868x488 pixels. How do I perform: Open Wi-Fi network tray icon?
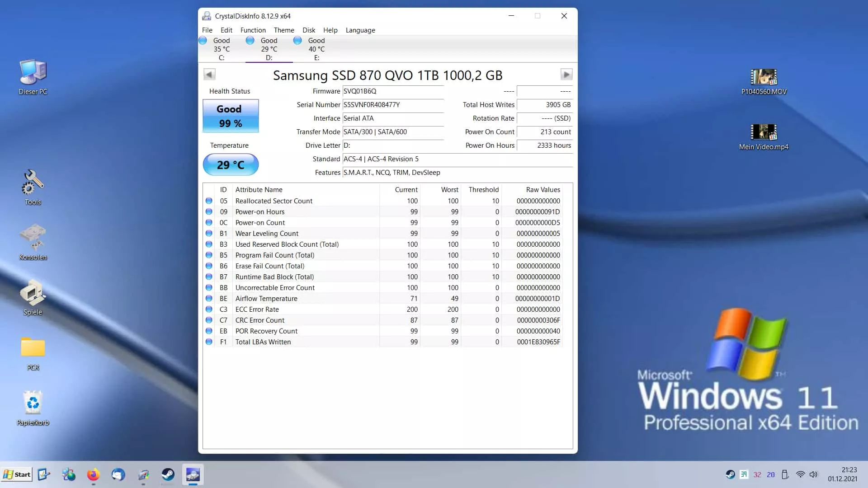point(800,474)
